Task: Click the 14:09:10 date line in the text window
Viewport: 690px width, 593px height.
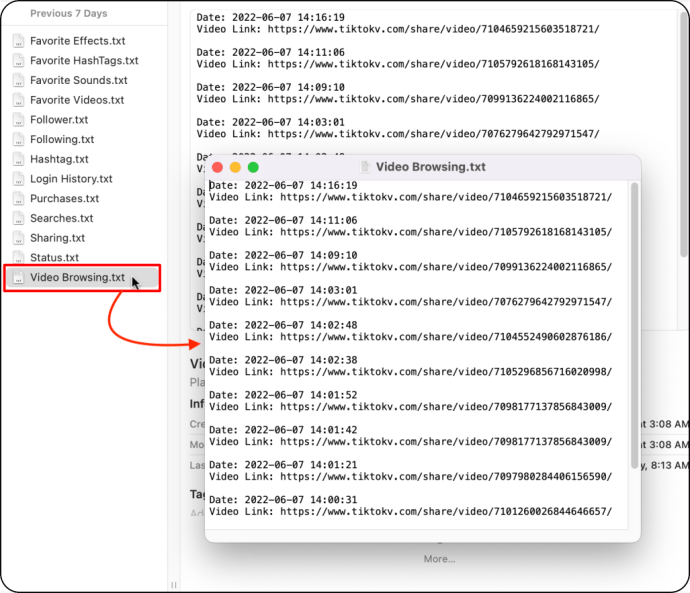Action: pos(283,255)
